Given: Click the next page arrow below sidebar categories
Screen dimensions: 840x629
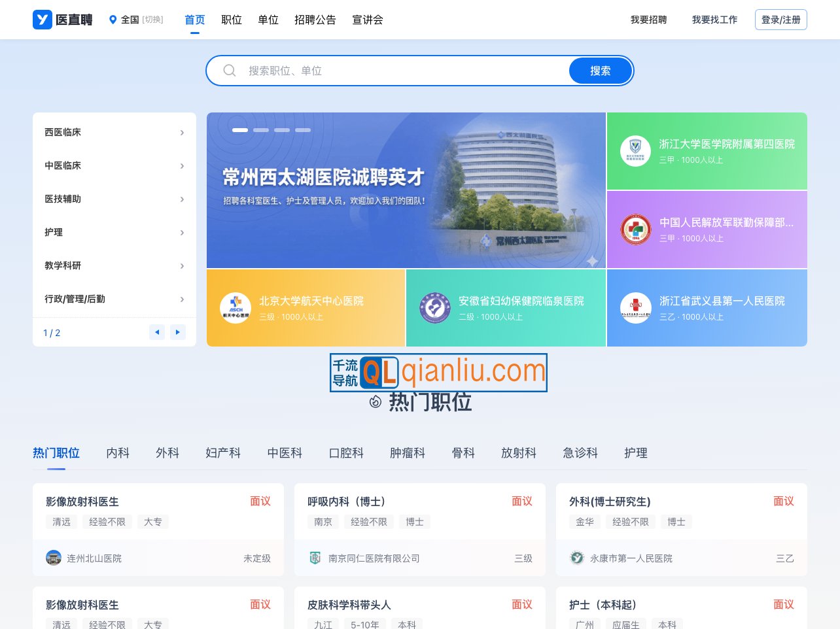Looking at the screenshot, I should 178,332.
